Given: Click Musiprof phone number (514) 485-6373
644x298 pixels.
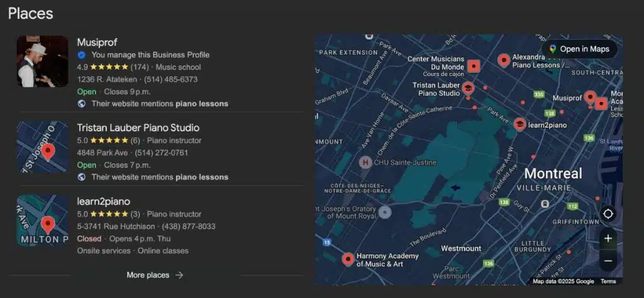Looking at the screenshot, I should [171, 79].
